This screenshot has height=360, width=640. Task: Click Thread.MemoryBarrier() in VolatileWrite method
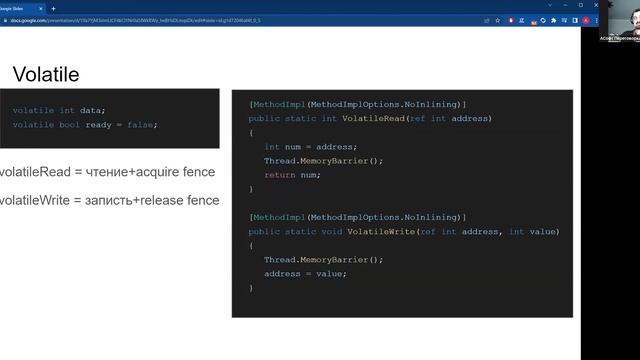[324, 260]
